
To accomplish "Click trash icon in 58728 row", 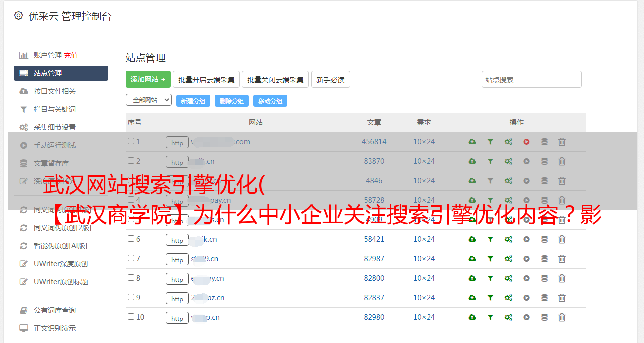I will click(x=562, y=200).
